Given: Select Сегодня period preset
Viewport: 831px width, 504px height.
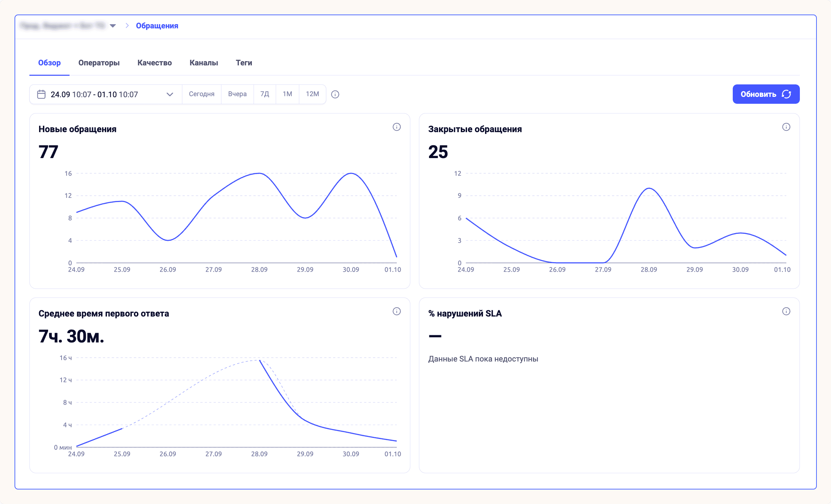Looking at the screenshot, I should click(202, 94).
